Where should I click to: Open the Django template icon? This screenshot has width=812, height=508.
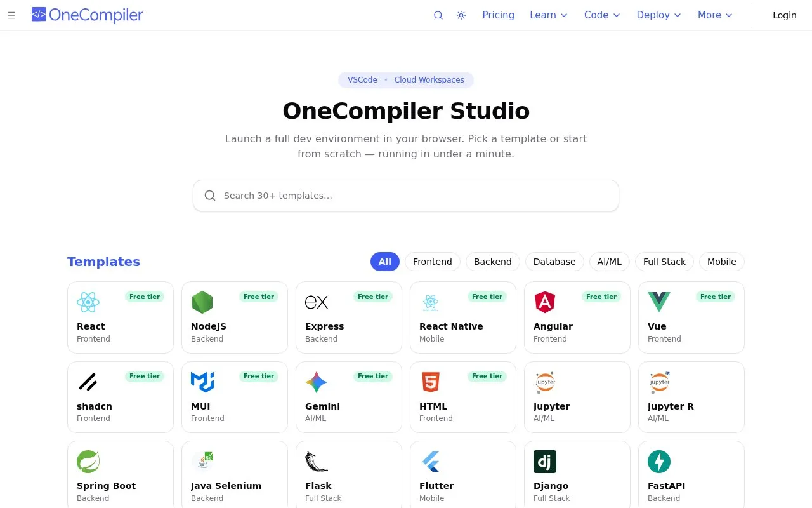click(545, 462)
